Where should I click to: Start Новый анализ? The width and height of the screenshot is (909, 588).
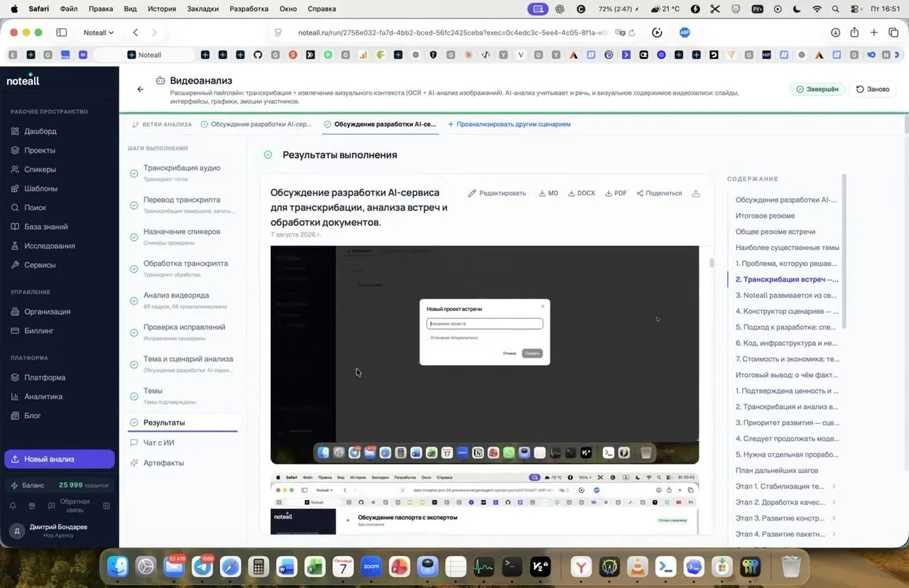60,459
